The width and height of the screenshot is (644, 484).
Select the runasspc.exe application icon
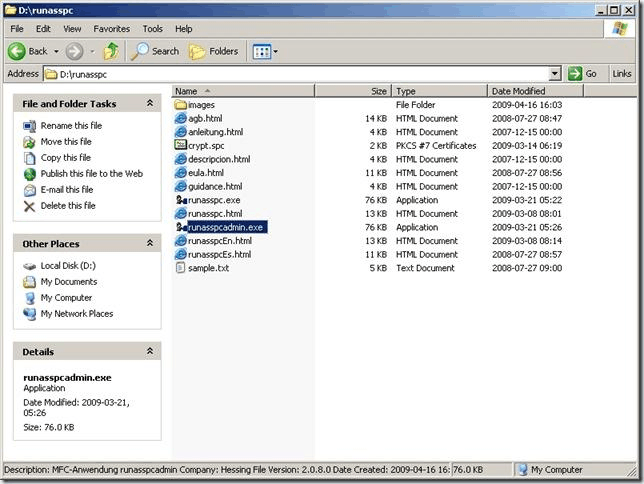181,200
